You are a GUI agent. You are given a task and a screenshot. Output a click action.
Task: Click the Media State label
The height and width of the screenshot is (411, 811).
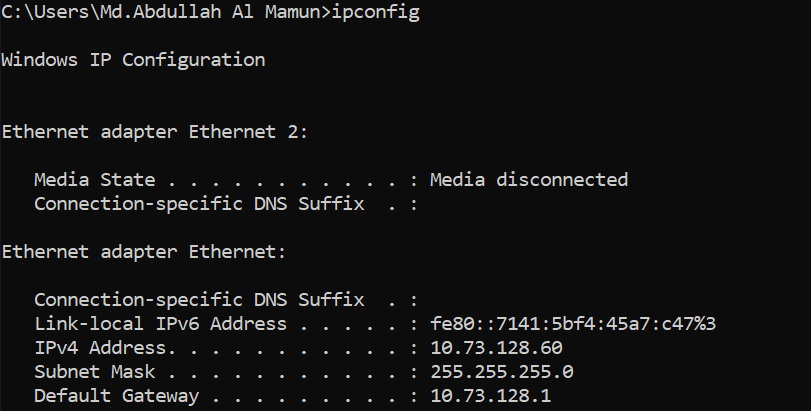tap(95, 179)
